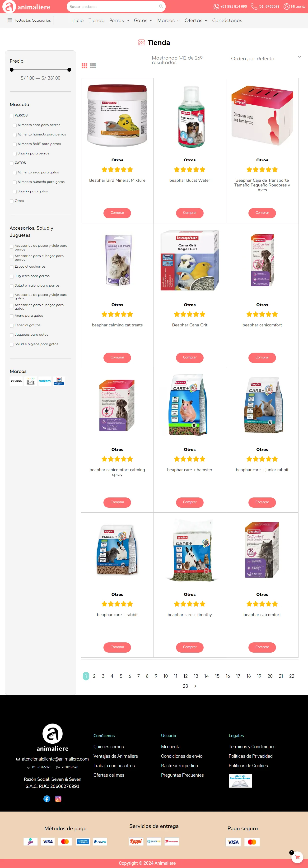Switch to list view layout icon
308x868 pixels.
[93, 66]
